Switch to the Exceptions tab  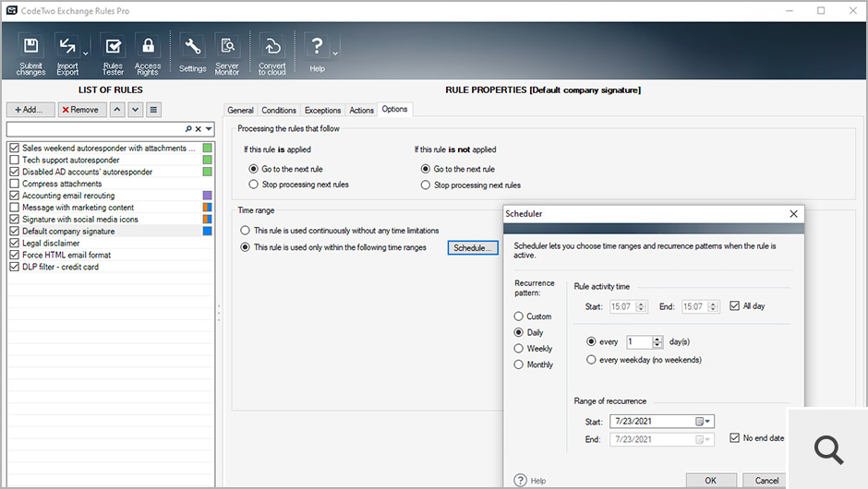click(323, 110)
